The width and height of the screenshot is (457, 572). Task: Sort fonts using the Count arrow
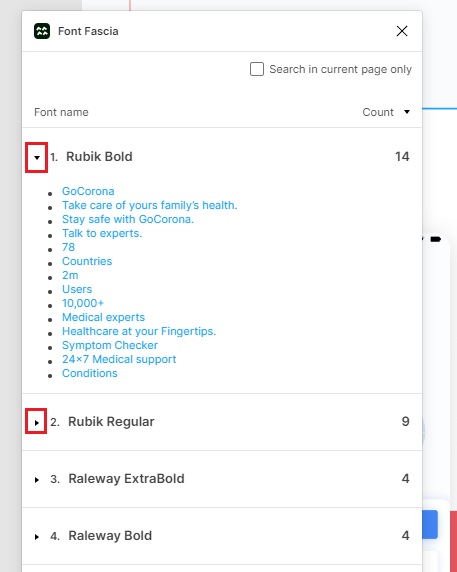pyautogui.click(x=407, y=112)
